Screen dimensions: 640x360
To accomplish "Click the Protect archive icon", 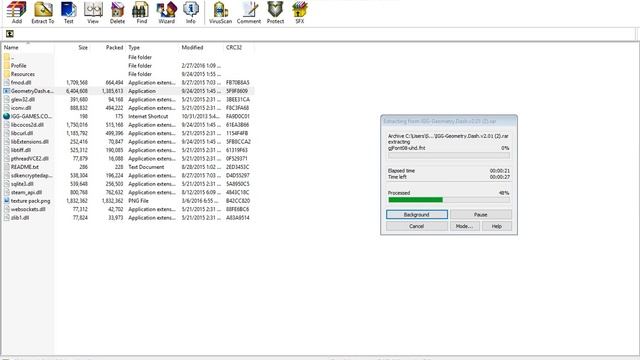I will 275,13.
